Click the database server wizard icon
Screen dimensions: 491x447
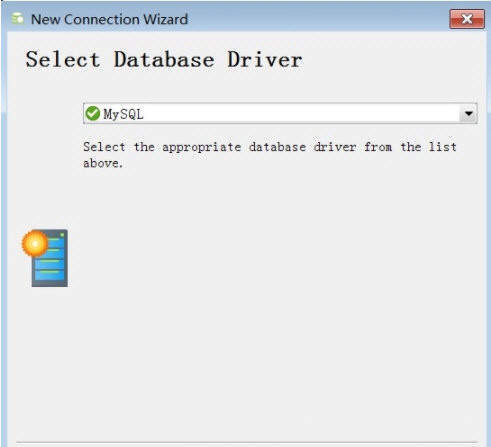(x=45, y=258)
